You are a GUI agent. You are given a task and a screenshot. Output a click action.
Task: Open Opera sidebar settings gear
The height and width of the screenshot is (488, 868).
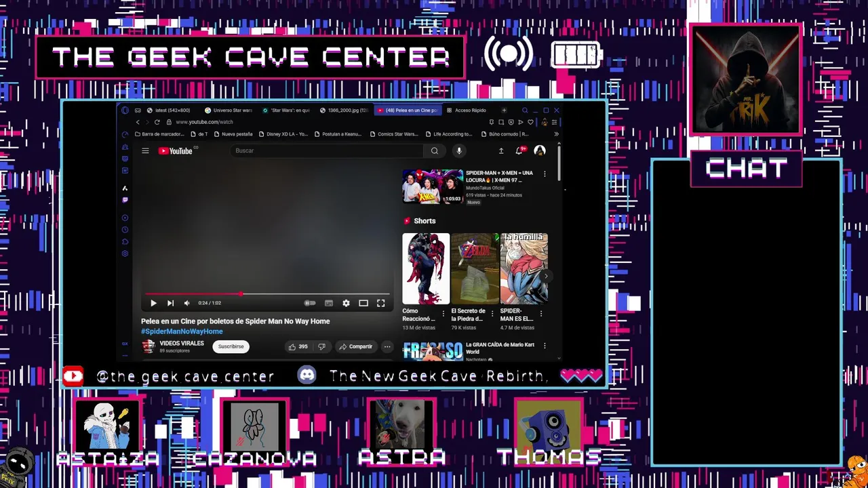(125, 253)
